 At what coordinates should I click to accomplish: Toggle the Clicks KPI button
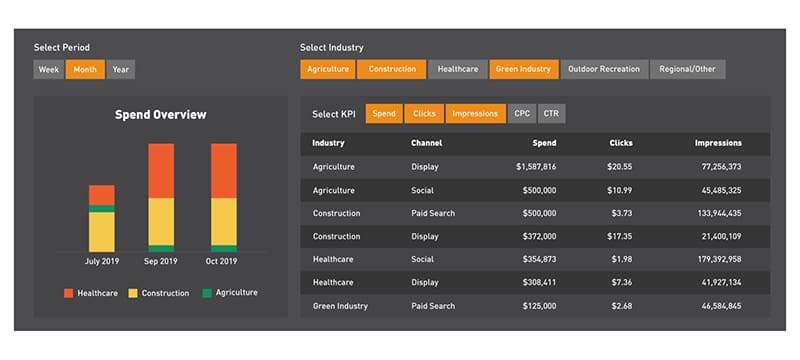pyautogui.click(x=424, y=114)
